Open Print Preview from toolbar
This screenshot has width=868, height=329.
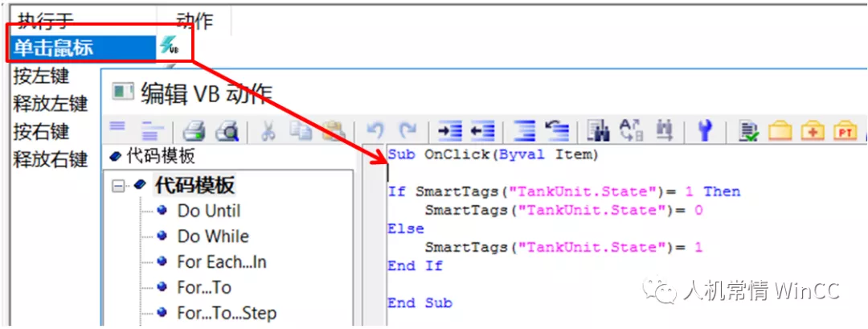(227, 131)
